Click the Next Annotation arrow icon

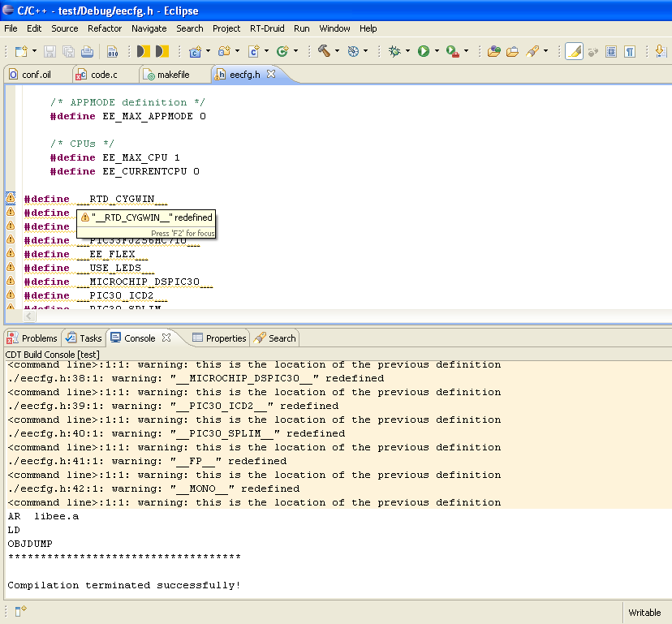point(661,51)
